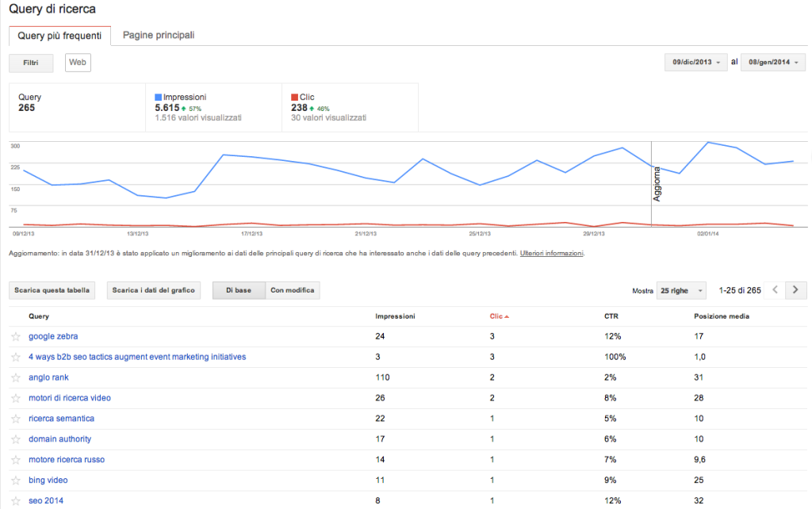The height and width of the screenshot is (509, 812).
Task: Click Scarica questa tabella button
Action: (x=52, y=290)
